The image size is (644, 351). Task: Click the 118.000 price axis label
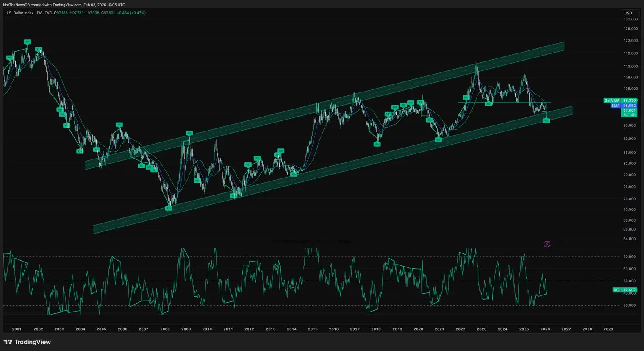pyautogui.click(x=630, y=53)
